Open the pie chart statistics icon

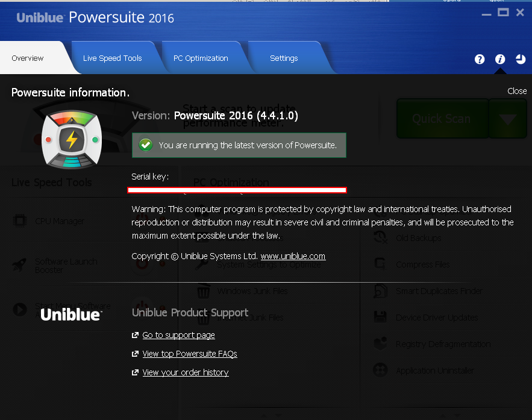[521, 59]
